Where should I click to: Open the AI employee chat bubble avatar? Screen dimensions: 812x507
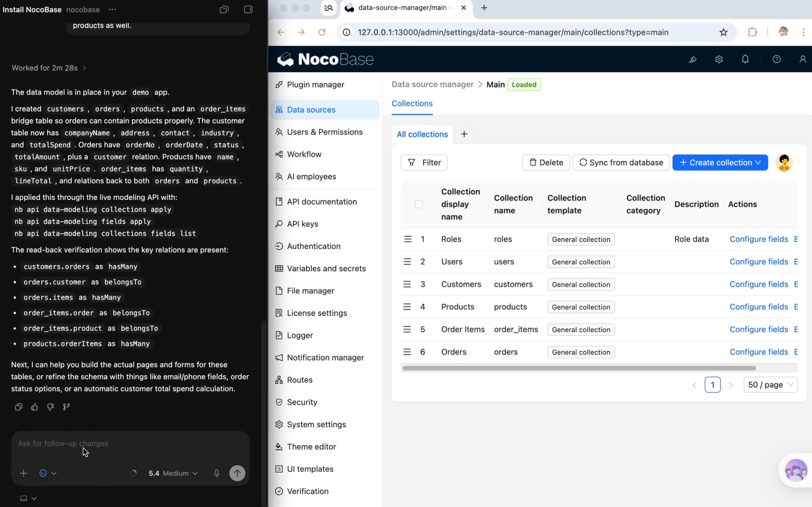[x=796, y=470]
